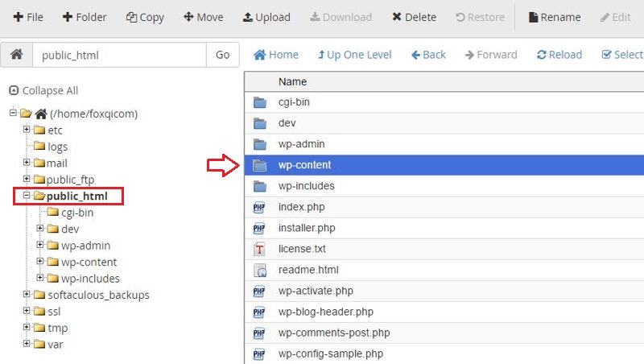Collapse the public_html tree node

click(x=27, y=195)
